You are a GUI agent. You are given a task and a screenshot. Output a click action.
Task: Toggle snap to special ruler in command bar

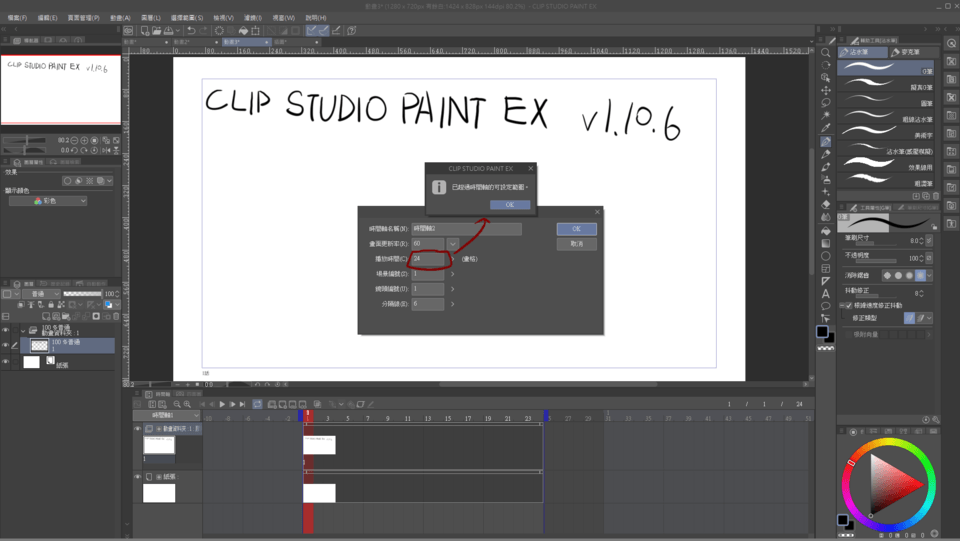323,30
